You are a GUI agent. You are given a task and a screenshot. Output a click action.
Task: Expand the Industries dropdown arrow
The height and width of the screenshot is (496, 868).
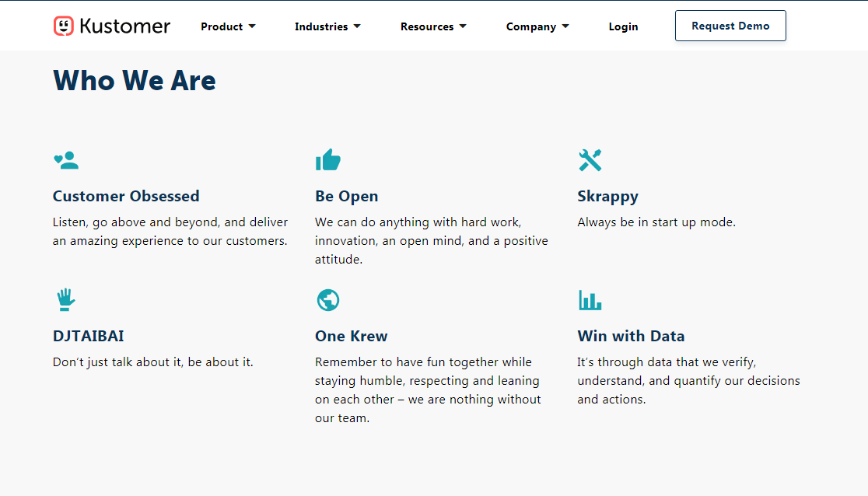coord(357,26)
